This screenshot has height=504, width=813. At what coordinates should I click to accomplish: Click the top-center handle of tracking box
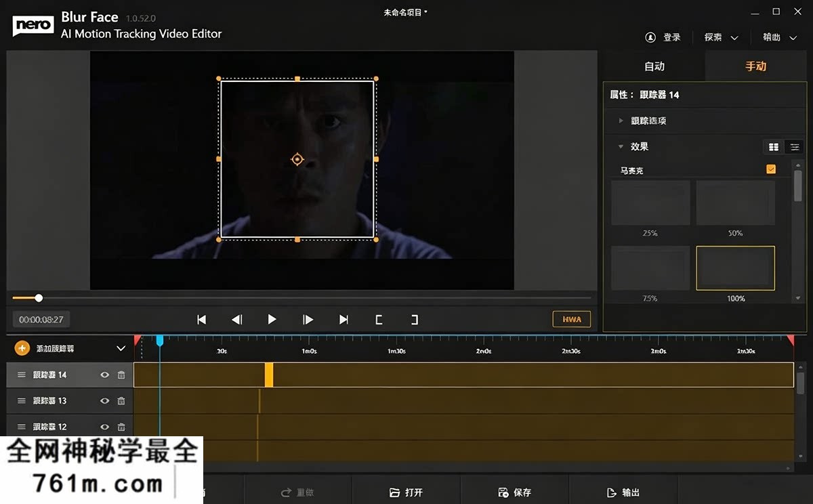[297, 79]
